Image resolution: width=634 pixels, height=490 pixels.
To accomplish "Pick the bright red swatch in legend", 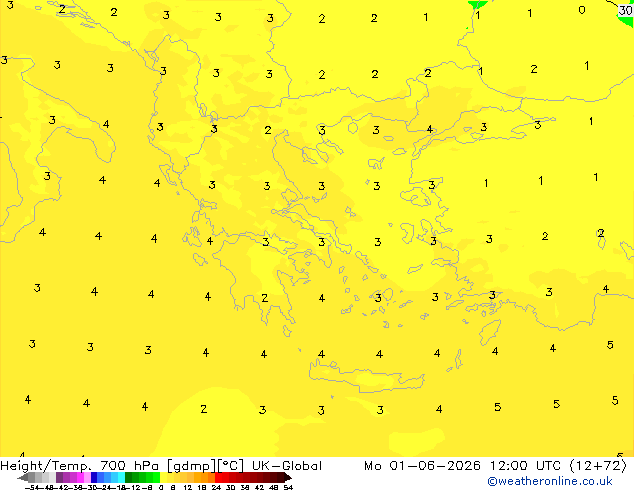I will (218, 477).
